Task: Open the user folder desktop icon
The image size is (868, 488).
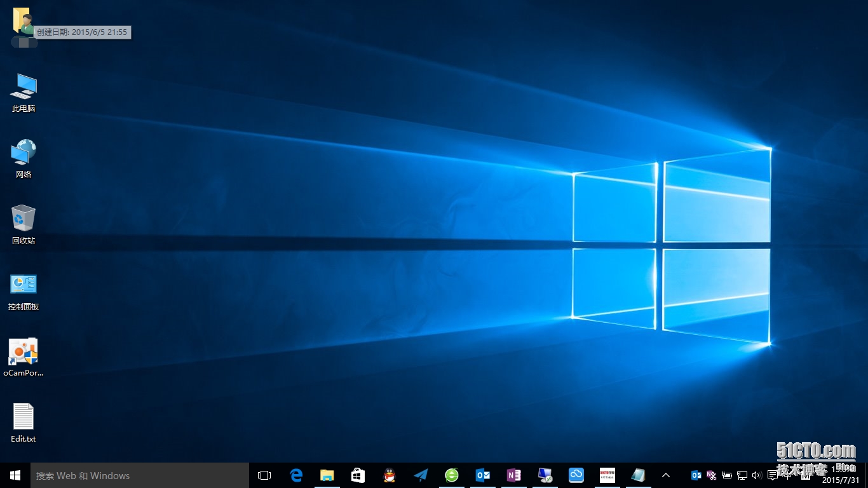Action: (24, 27)
